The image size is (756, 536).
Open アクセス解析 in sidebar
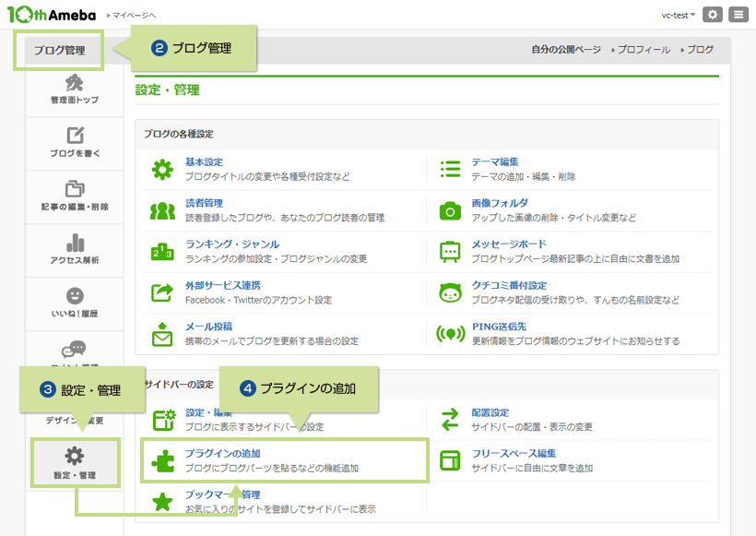coord(75,250)
